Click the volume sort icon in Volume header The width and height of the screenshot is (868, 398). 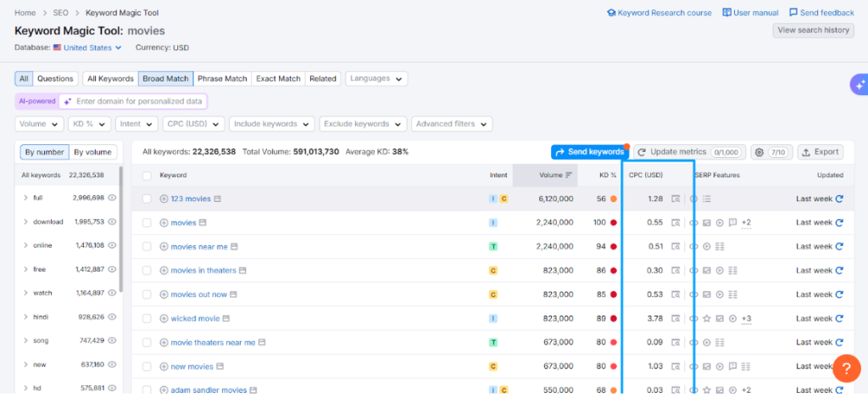(x=569, y=175)
